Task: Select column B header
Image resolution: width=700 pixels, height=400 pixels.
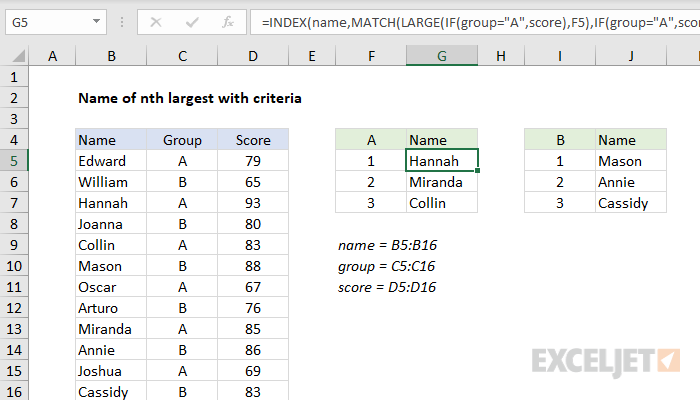Action: tap(111, 56)
